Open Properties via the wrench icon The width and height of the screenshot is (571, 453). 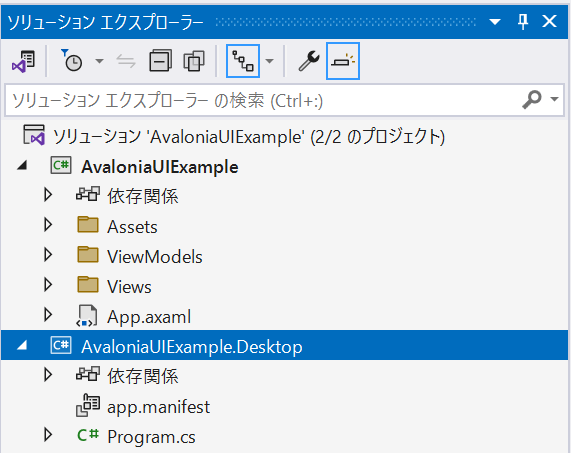(309, 61)
